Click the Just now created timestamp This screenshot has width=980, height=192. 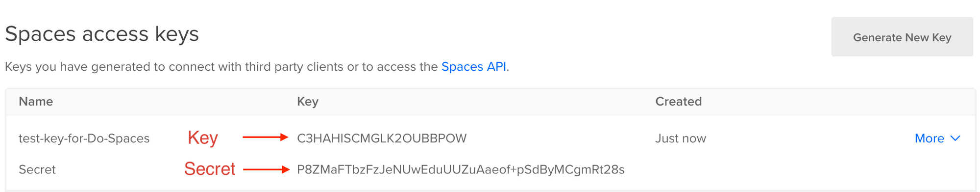(681, 138)
